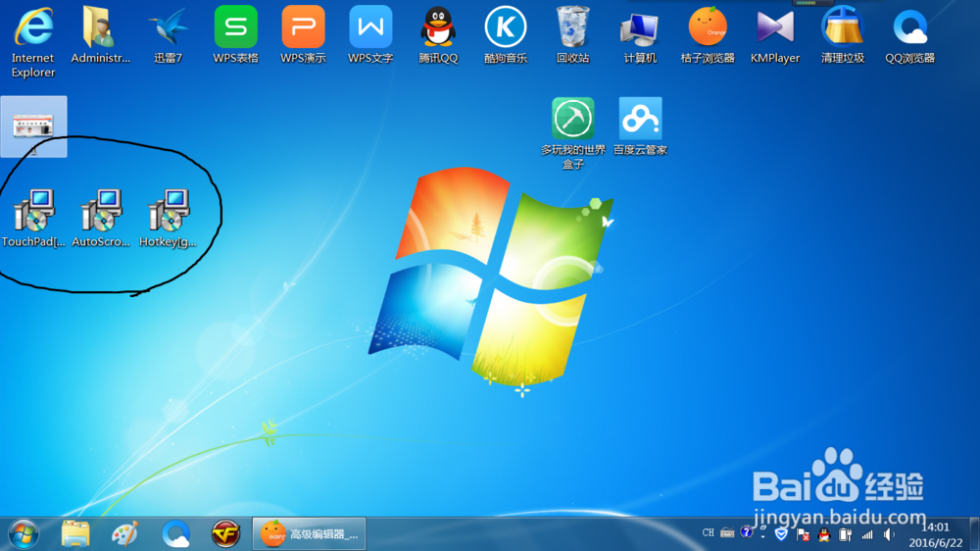Open the QQ penguin tray icon
The height and width of the screenshot is (551, 980).
coord(824,534)
